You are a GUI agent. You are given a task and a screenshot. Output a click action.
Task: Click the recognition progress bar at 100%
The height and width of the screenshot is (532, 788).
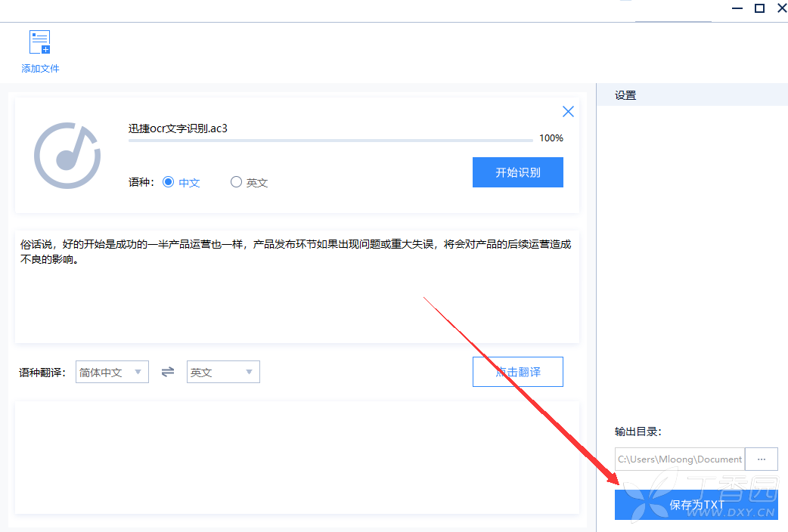330,140
